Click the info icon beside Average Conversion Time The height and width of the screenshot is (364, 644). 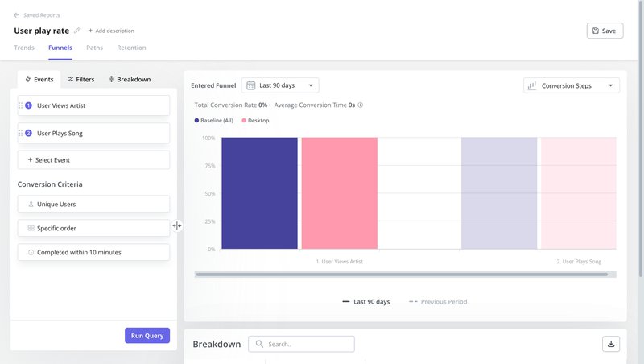(x=361, y=105)
